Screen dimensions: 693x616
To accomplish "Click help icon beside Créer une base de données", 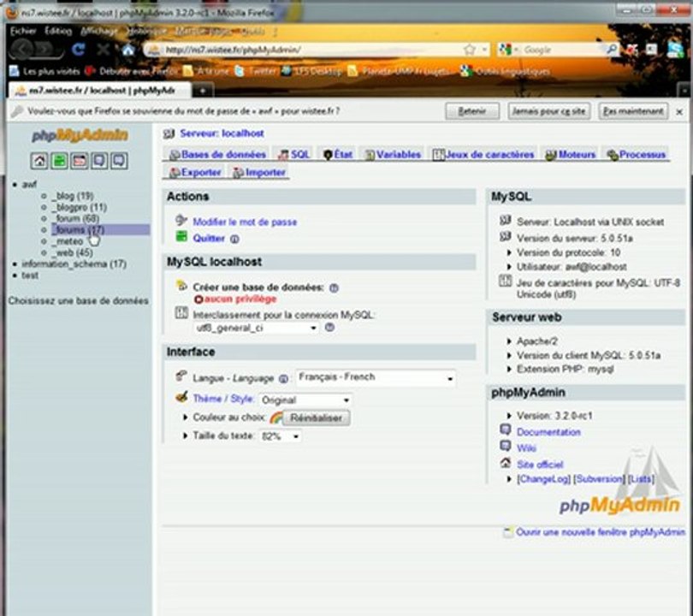I will coord(334,287).
